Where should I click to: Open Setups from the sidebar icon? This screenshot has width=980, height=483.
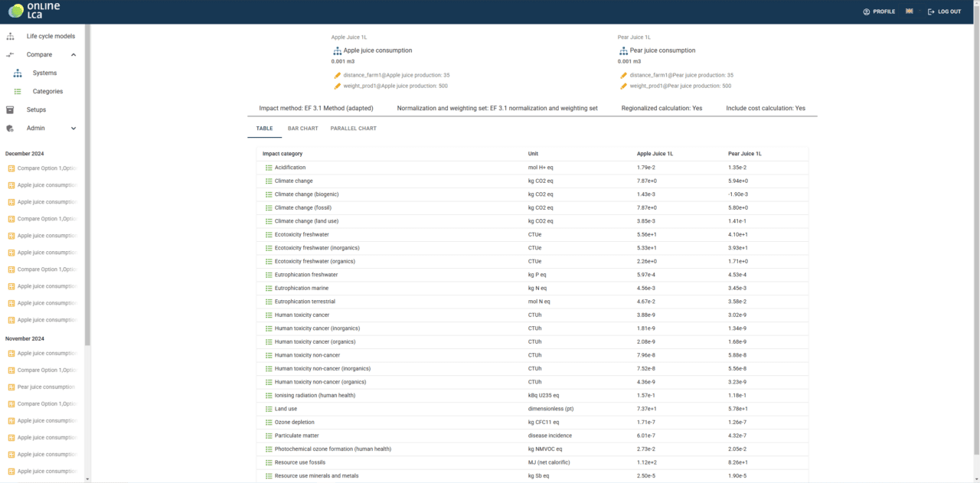tap(11, 110)
